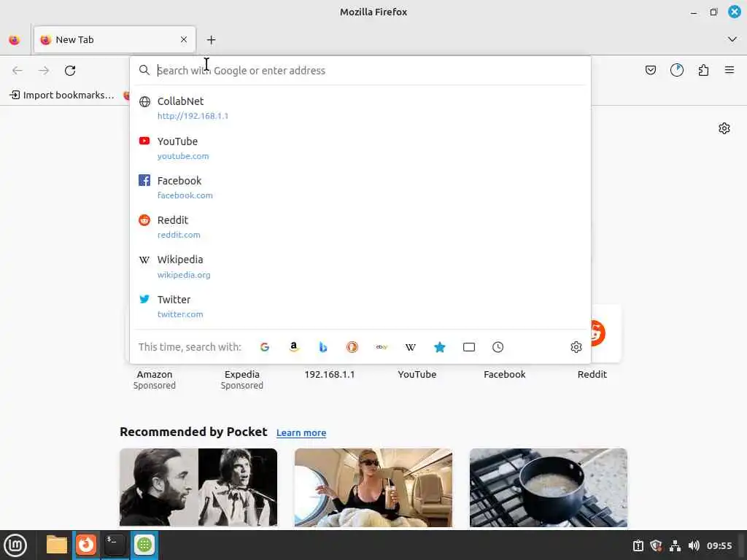Screen dimensions: 747x560
Task: Open the application hamburger menu
Action: [x=729, y=71]
